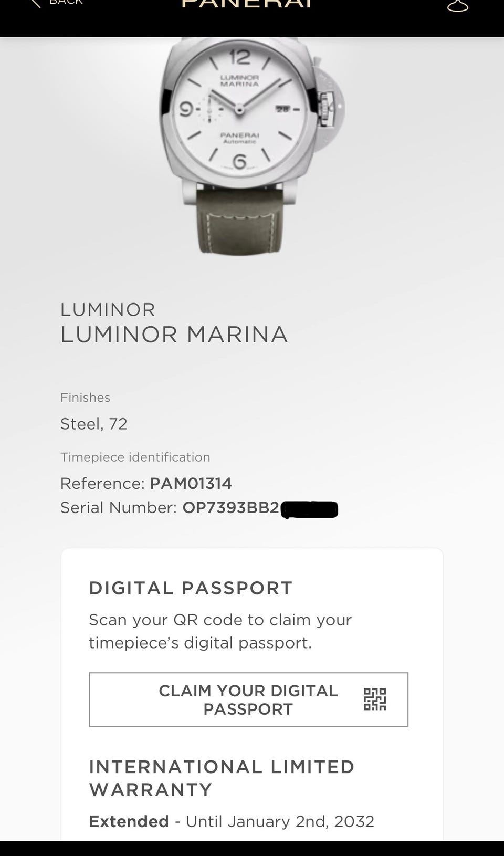The width and height of the screenshot is (504, 856).
Task: Tap the back chevron arrow
Action: tap(36, 4)
